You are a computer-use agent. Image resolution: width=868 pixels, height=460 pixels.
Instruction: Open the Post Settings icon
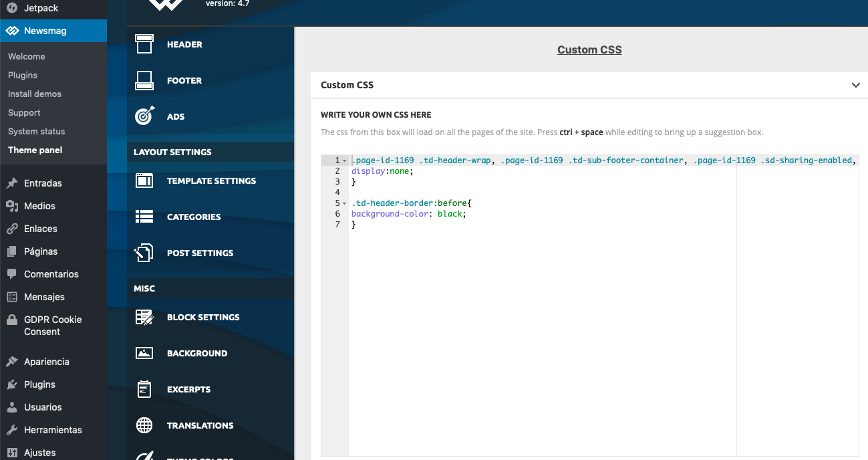(144, 253)
